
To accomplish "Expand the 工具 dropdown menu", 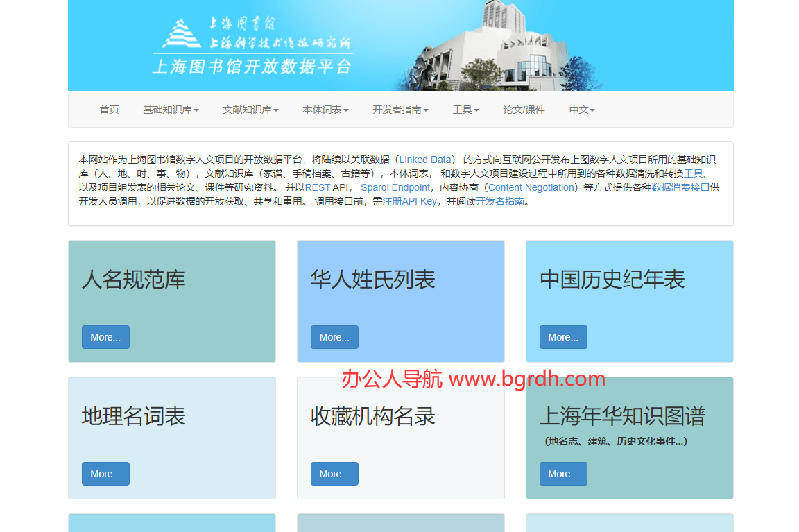I will pyautogui.click(x=465, y=109).
